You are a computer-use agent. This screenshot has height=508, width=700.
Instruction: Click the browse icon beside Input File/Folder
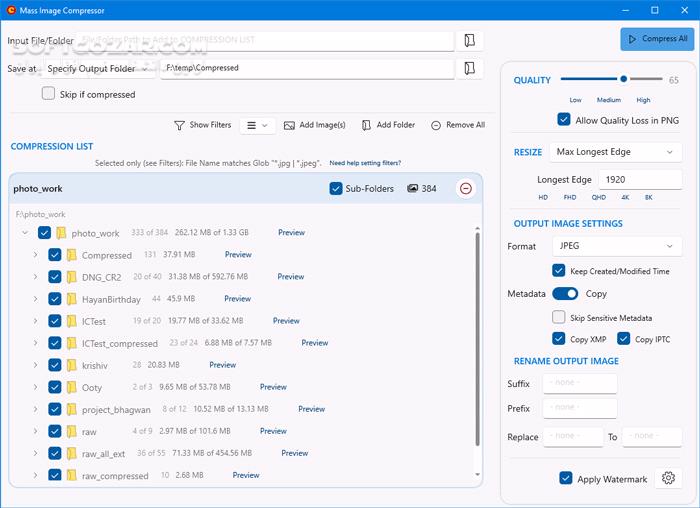point(469,41)
